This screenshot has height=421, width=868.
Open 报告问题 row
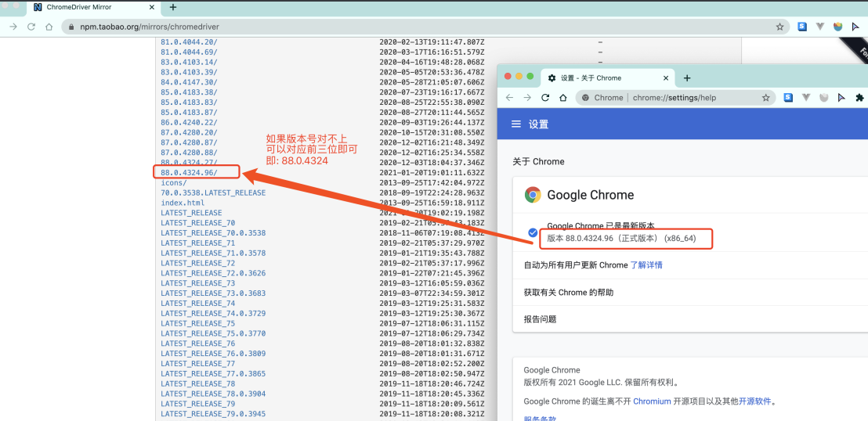click(x=690, y=319)
